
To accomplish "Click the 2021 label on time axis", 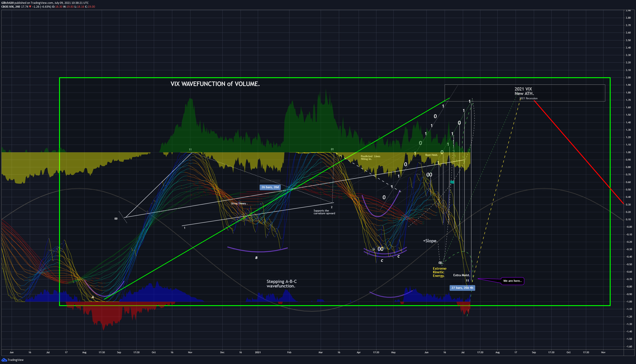I will click(x=258, y=352).
